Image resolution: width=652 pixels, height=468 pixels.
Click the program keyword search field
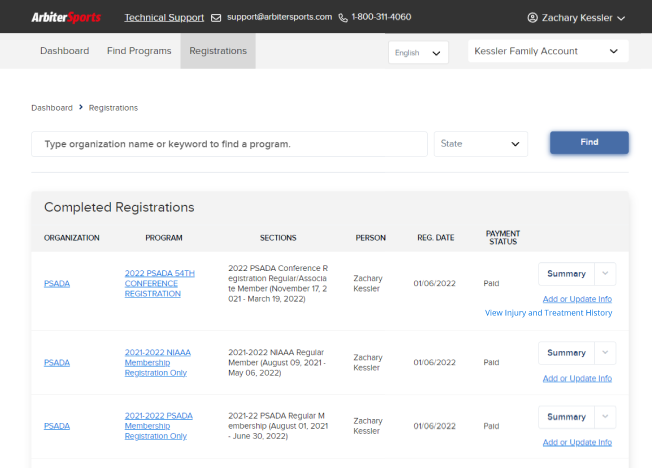(229, 144)
